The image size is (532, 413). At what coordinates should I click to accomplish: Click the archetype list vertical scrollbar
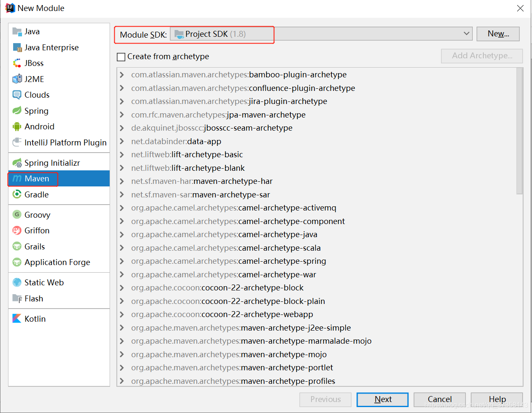pyautogui.click(x=520, y=131)
